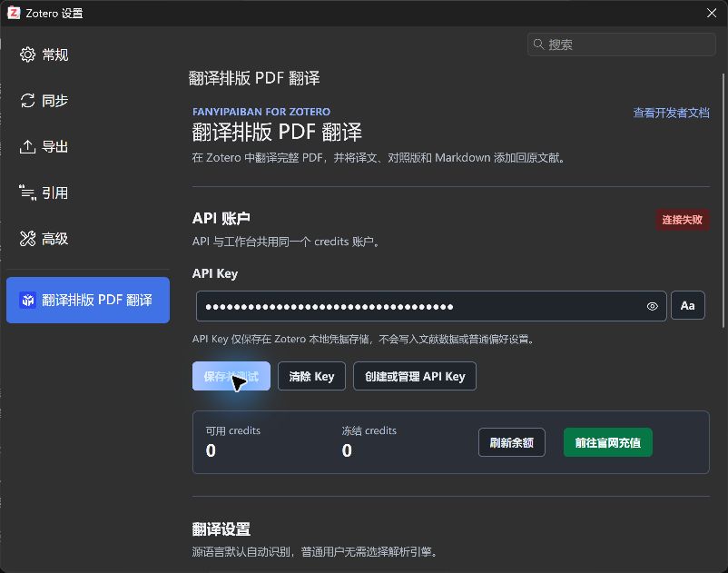
Task: Click the 冻结 credits value 0
Action: [347, 450]
